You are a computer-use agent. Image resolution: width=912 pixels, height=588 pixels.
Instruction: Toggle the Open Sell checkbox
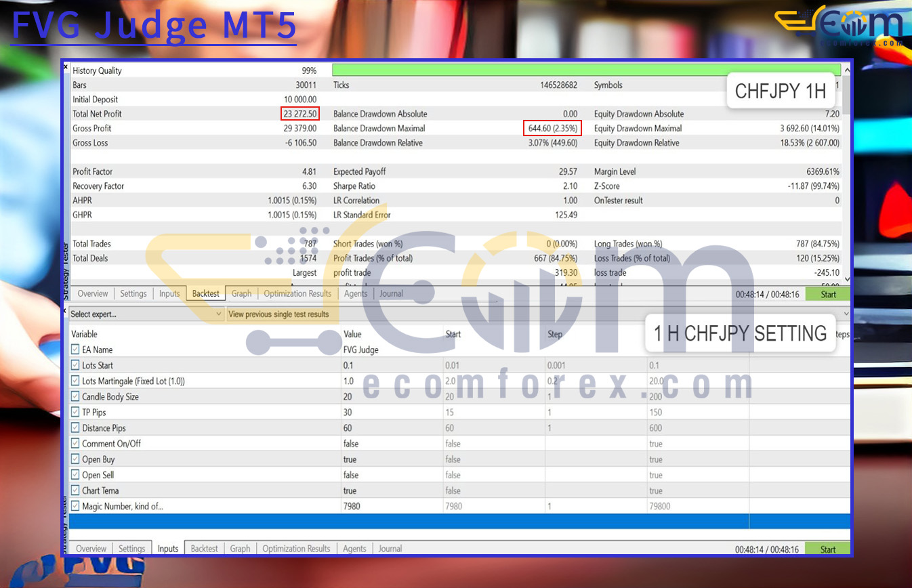[x=75, y=475]
